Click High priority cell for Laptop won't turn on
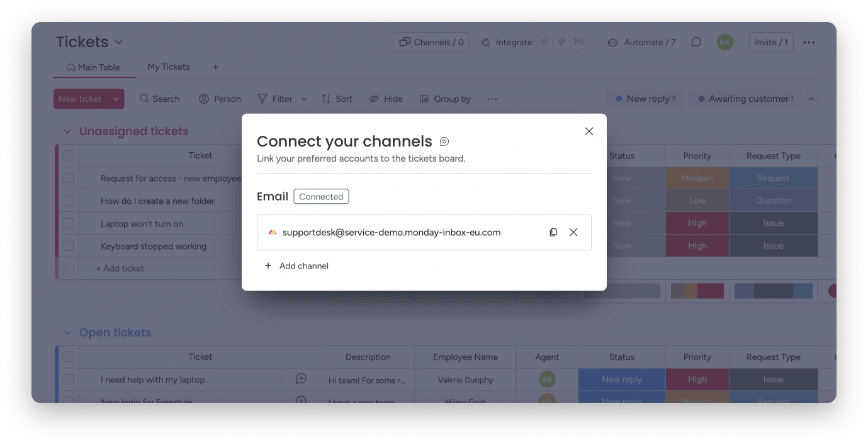 tap(697, 223)
